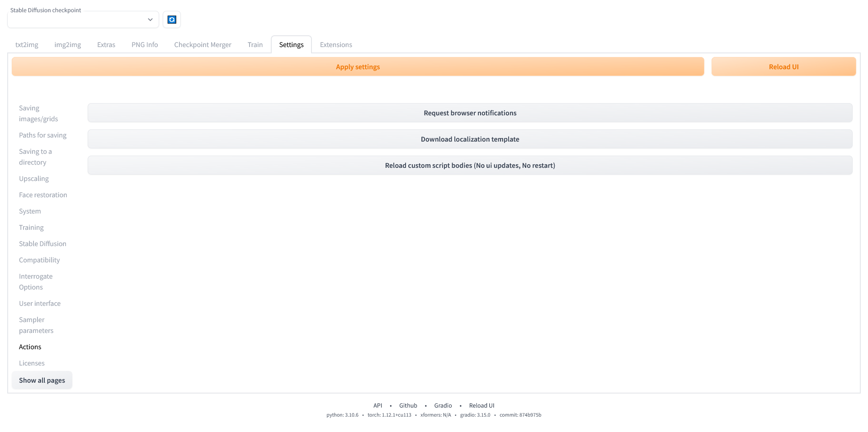Screen dimensions: 868x432
Task: Select the Stable Diffusion settings section
Action: click(42, 243)
